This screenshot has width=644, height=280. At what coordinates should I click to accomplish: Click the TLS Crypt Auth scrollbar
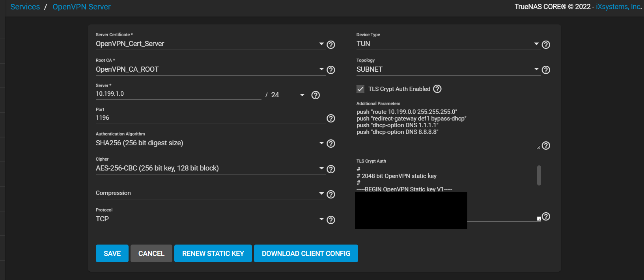(x=539, y=175)
